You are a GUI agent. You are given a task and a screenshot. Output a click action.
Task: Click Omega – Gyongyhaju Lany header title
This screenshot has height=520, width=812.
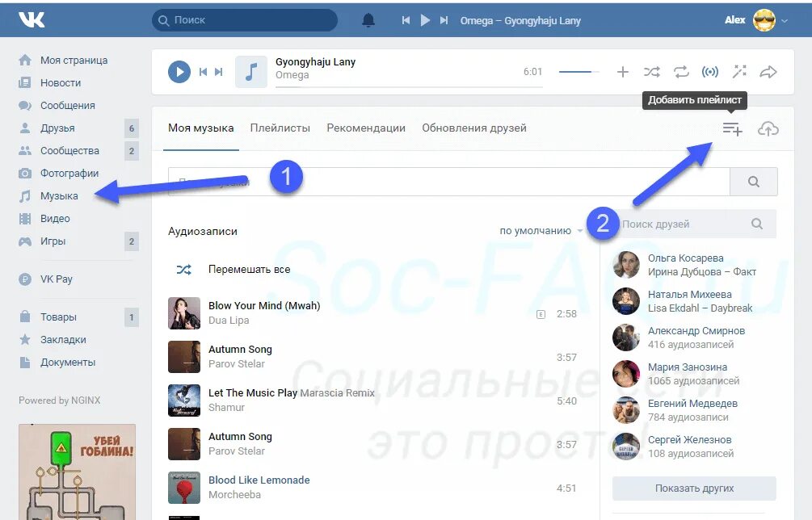[520, 21]
